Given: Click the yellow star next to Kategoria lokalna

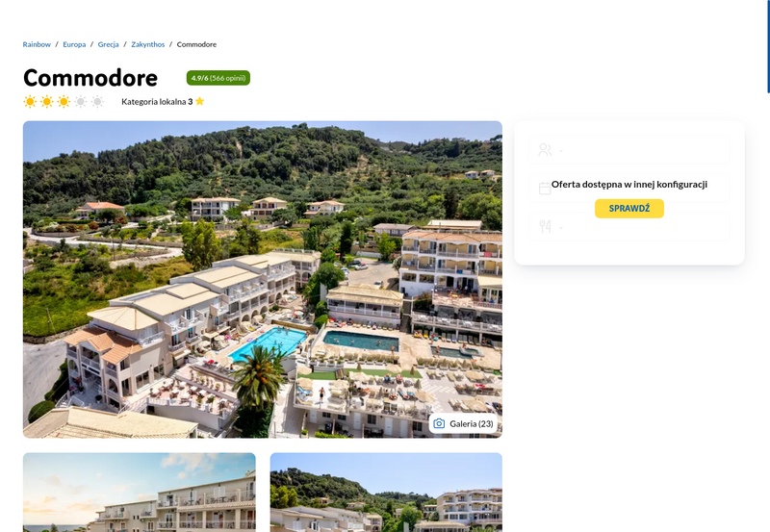Looking at the screenshot, I should click(200, 101).
